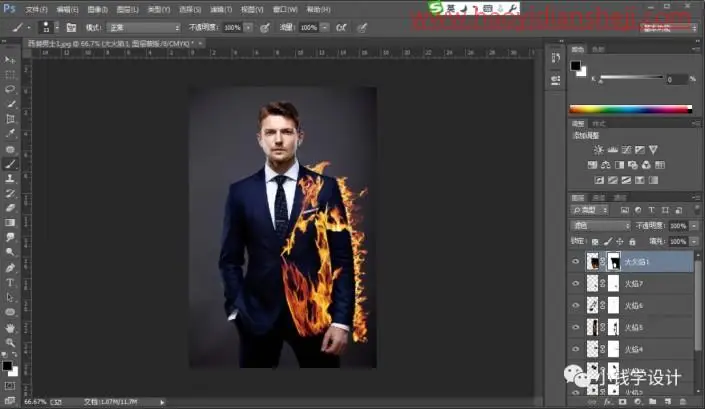This screenshot has width=705, height=409.
Task: Select the Zoom tool
Action: click(10, 342)
